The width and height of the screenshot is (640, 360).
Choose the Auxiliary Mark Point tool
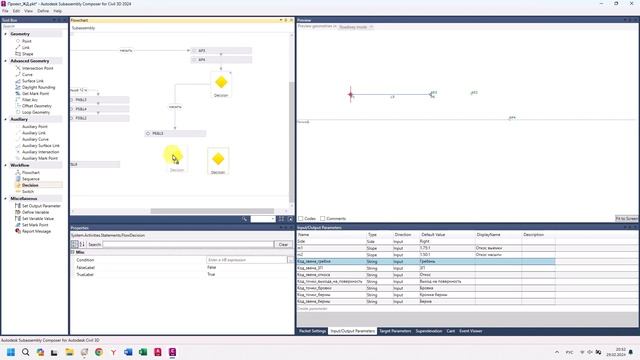coord(40,158)
